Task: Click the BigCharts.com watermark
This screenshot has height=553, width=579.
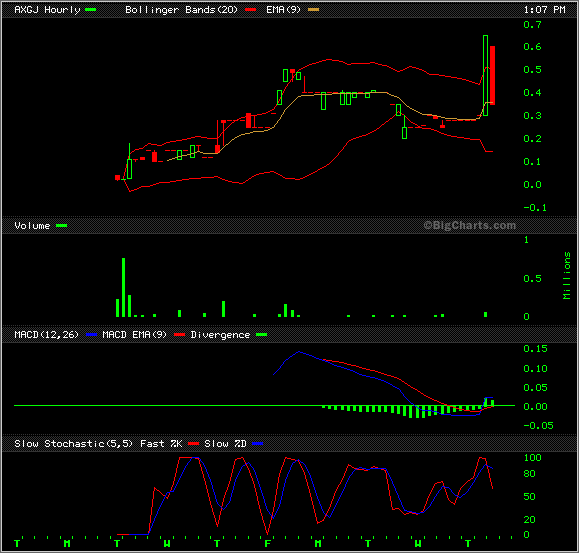Action: (x=469, y=225)
